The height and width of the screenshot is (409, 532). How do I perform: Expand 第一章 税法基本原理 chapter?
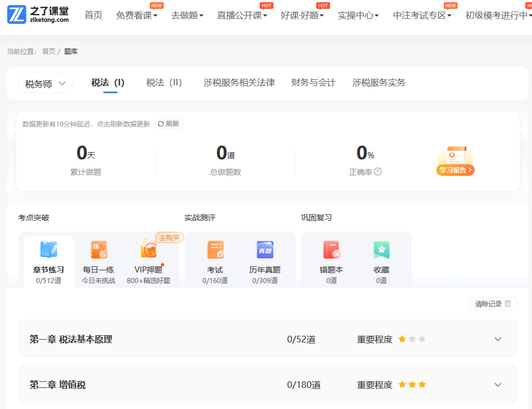click(498, 339)
